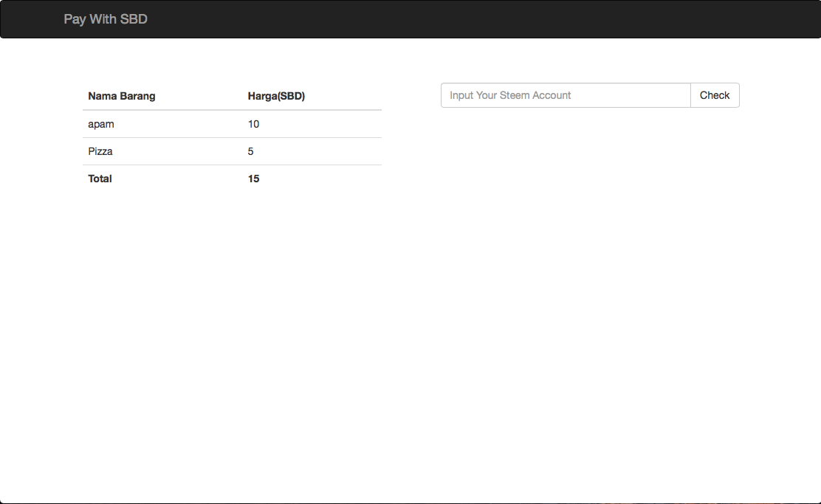The width and height of the screenshot is (821, 504).
Task: Click the Pay With SBD navbar brand
Action: (106, 19)
